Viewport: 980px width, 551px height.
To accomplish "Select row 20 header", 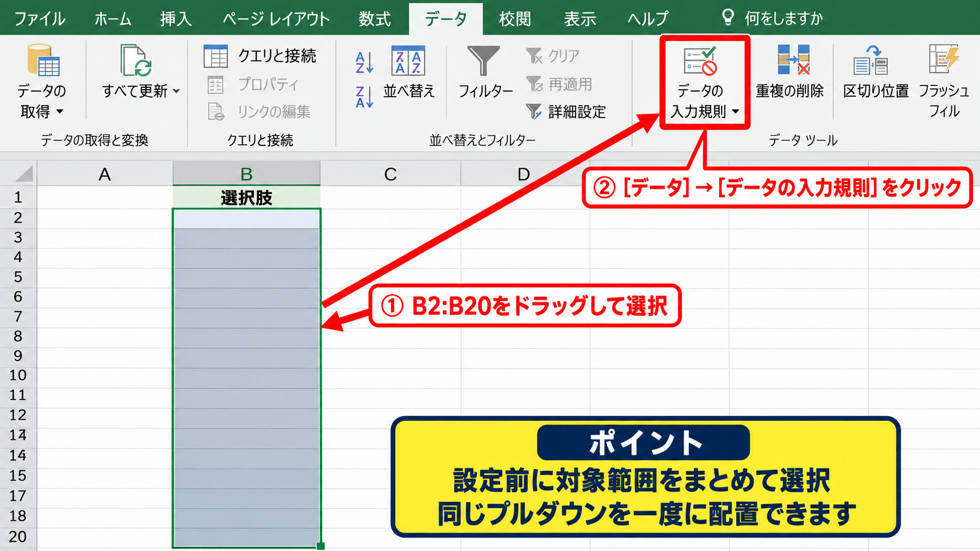I will click(18, 536).
